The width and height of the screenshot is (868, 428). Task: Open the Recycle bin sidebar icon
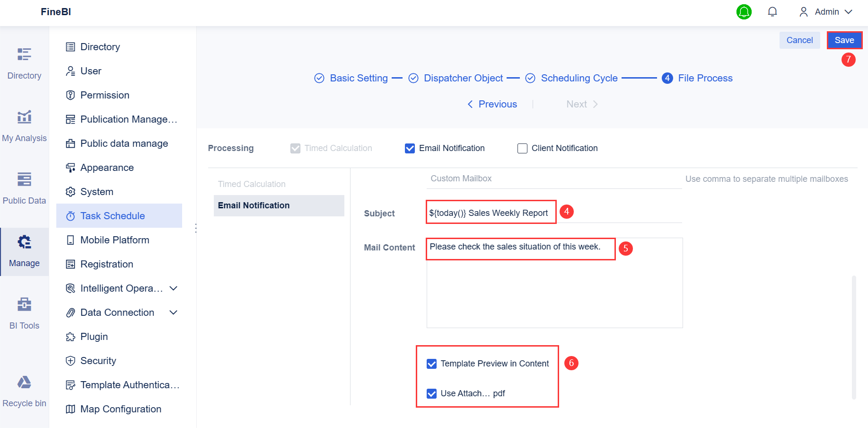coord(24,382)
